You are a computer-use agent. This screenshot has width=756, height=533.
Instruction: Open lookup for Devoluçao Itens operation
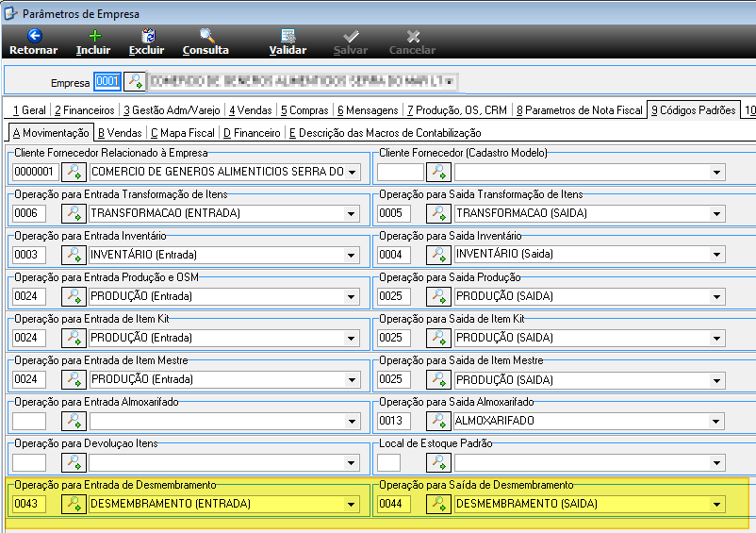(74, 462)
